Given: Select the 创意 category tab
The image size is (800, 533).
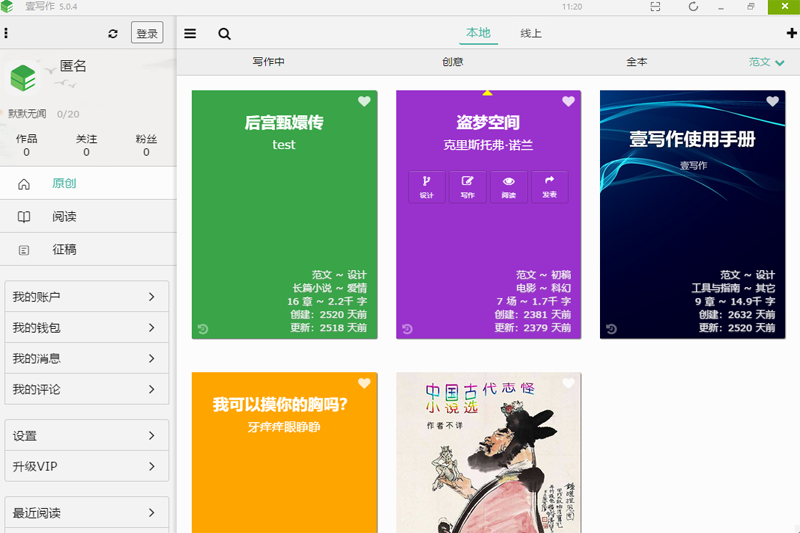Looking at the screenshot, I should pos(453,62).
